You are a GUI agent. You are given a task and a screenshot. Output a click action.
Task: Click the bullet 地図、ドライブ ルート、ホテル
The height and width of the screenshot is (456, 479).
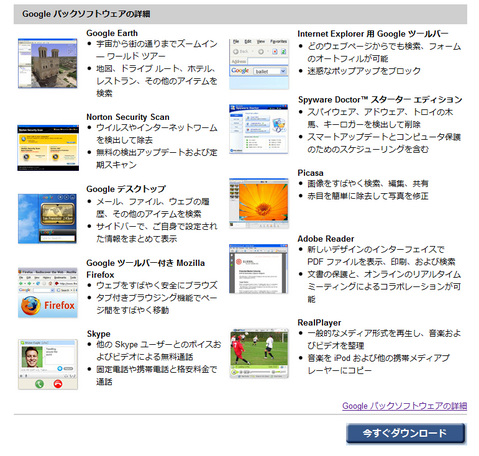157,81
